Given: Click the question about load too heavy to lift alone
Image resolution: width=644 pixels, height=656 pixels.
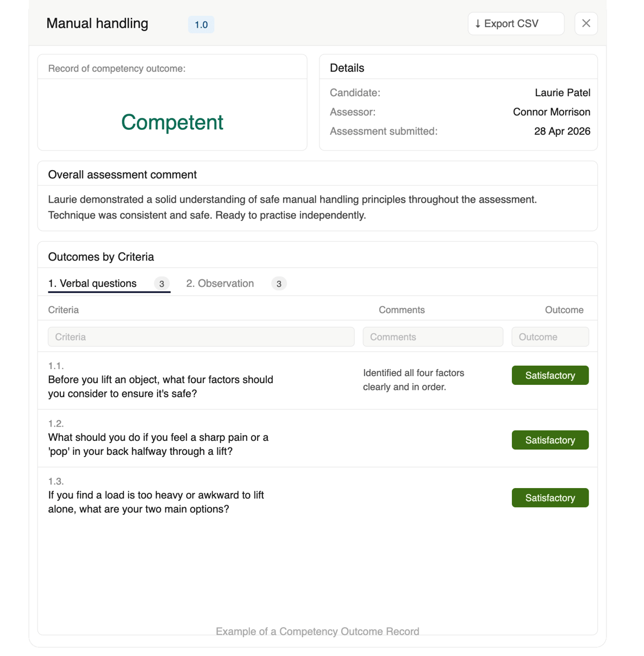Looking at the screenshot, I should pos(156,502).
